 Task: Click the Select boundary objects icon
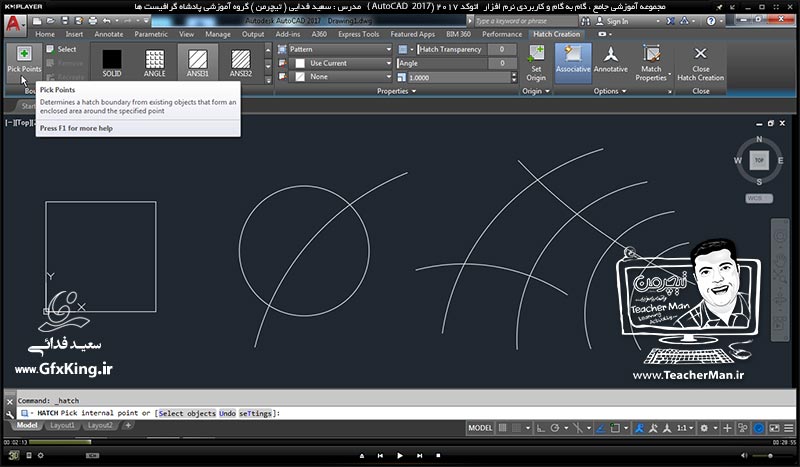point(51,49)
